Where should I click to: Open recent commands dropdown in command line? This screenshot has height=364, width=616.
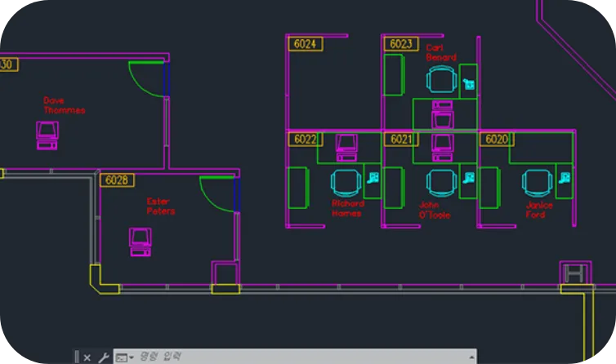point(125,357)
